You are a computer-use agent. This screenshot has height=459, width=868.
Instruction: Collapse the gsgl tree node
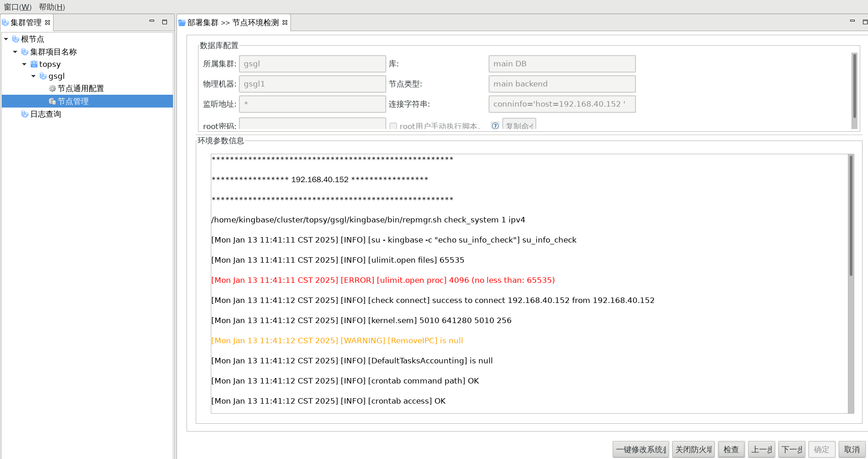33,76
